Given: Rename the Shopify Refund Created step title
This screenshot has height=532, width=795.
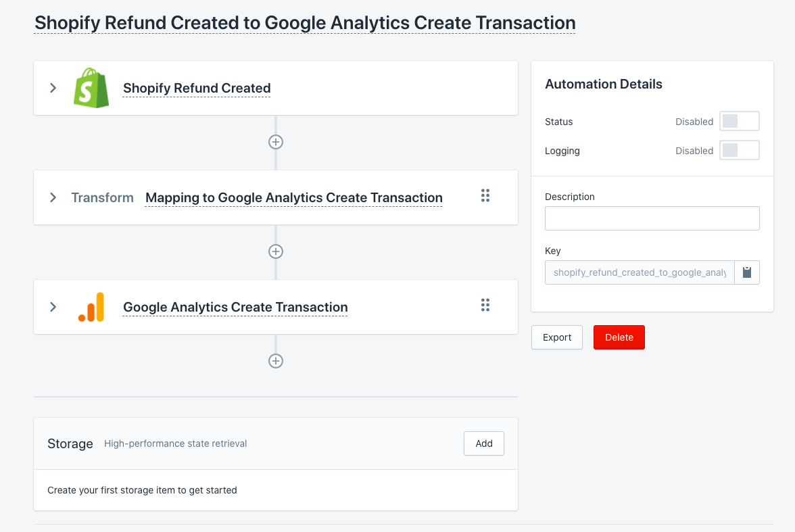Looking at the screenshot, I should (x=197, y=89).
